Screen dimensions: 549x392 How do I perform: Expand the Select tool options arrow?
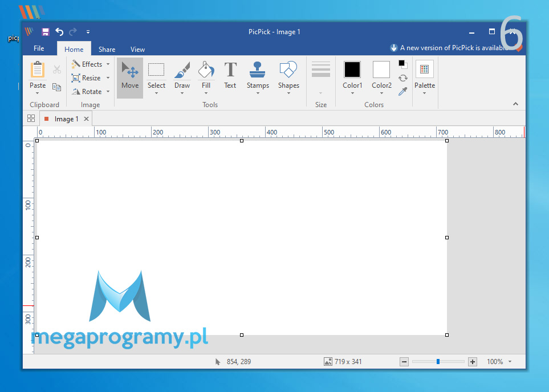[x=157, y=93]
